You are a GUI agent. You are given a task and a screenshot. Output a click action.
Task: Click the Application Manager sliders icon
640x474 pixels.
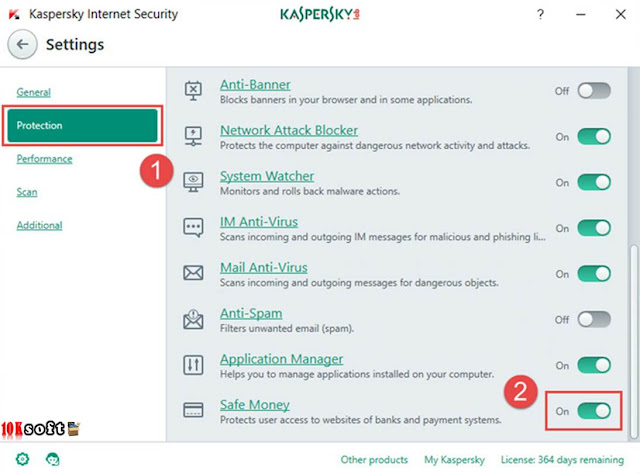[193, 365]
